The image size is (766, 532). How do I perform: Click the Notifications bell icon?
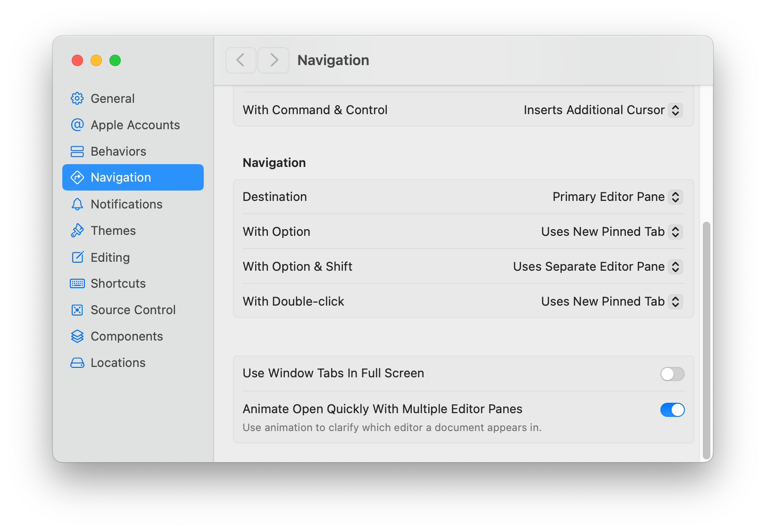coord(77,204)
